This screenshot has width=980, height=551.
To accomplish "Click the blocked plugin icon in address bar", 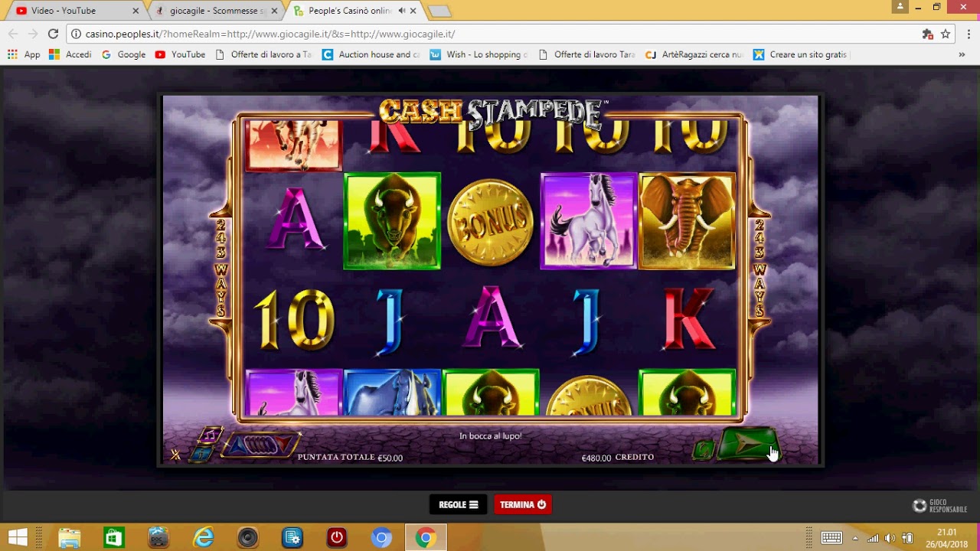I will [927, 34].
